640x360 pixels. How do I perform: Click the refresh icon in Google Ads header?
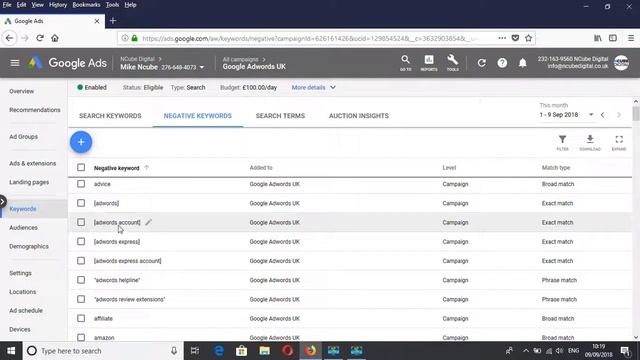pyautogui.click(x=482, y=63)
